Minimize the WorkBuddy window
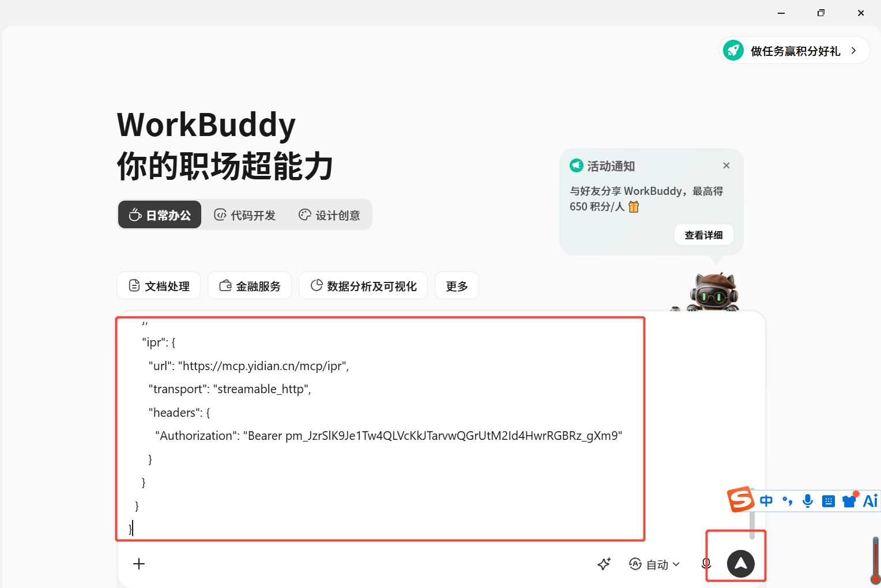 tap(781, 13)
